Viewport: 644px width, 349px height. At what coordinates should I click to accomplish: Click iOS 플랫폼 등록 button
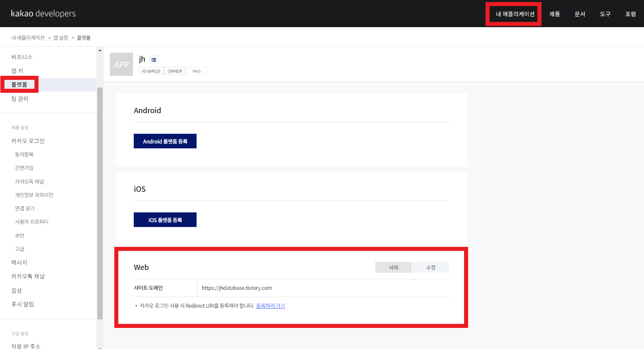click(165, 220)
